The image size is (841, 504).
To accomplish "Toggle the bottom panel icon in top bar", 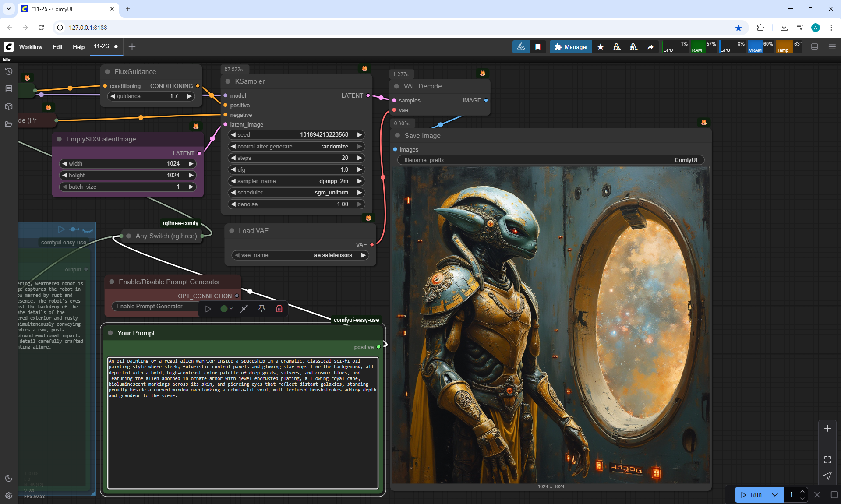I will pos(814,47).
